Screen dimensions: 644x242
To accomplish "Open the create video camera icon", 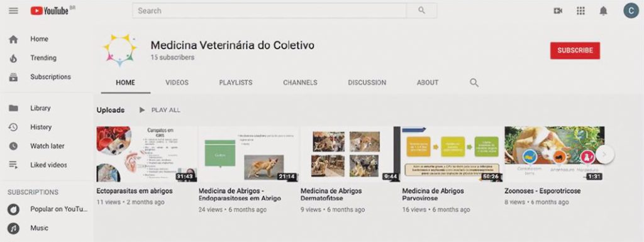I will tap(558, 11).
